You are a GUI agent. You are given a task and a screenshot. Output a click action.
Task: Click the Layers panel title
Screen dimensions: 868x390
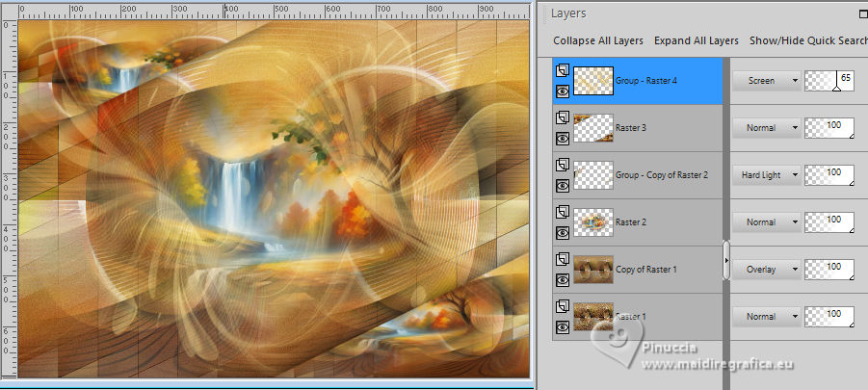coord(568,13)
